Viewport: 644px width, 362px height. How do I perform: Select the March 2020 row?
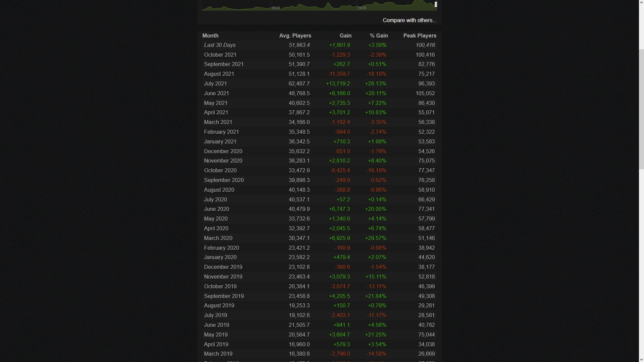[x=319, y=238]
